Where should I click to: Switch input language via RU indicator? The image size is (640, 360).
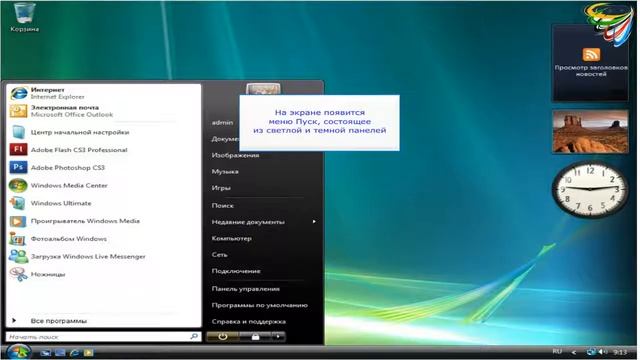[557, 351]
